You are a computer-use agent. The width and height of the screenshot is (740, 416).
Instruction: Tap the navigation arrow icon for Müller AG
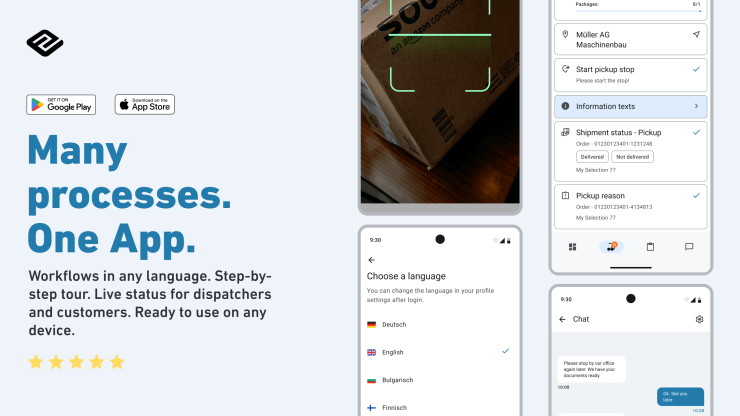tap(696, 34)
